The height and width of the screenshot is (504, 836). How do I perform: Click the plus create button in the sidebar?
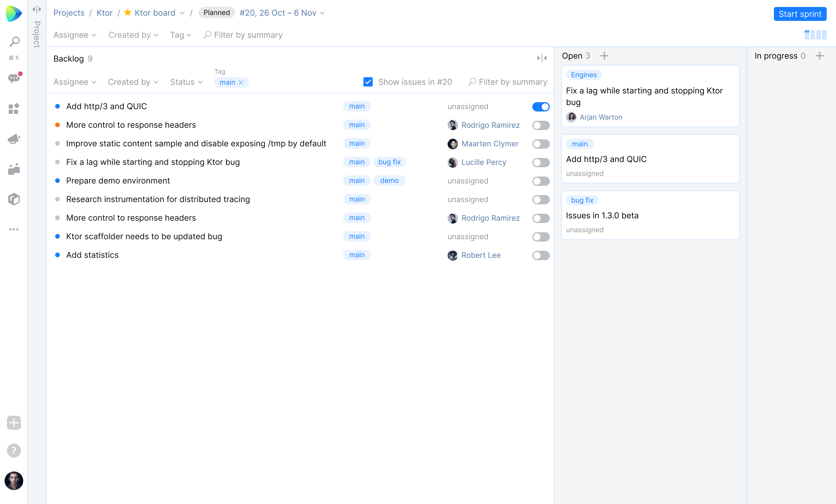[x=14, y=423]
